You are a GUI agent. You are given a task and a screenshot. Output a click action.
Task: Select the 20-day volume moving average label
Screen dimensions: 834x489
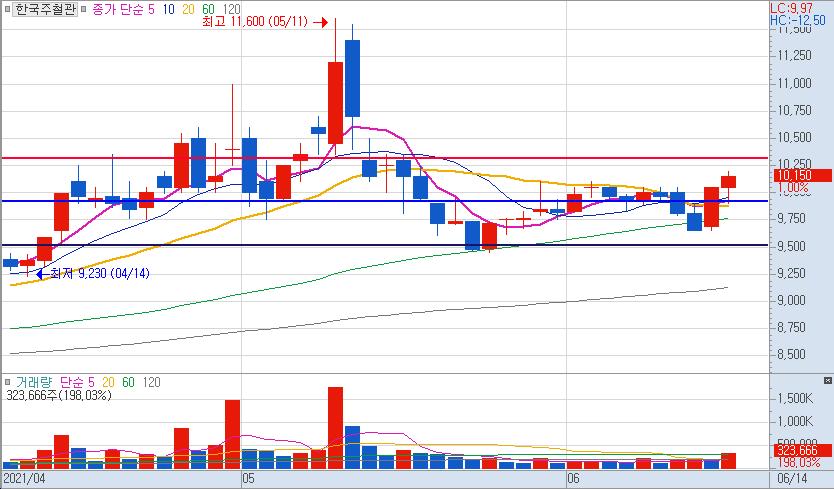coord(108,382)
